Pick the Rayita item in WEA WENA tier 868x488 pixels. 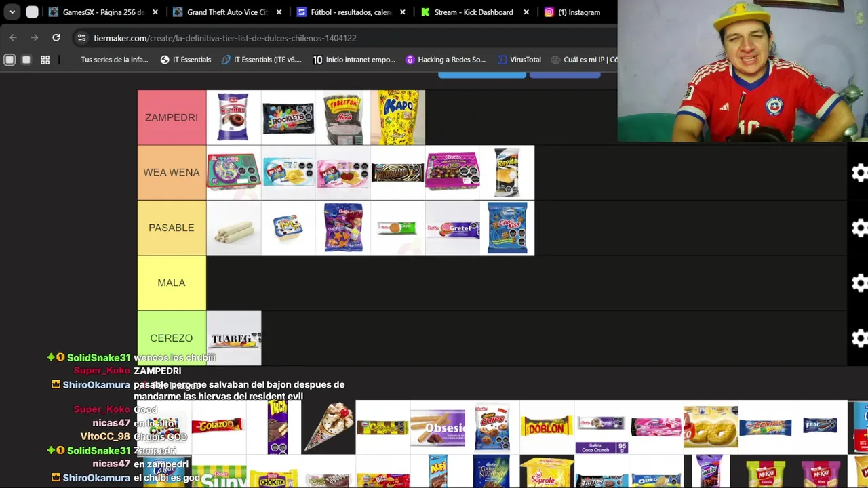[507, 173]
